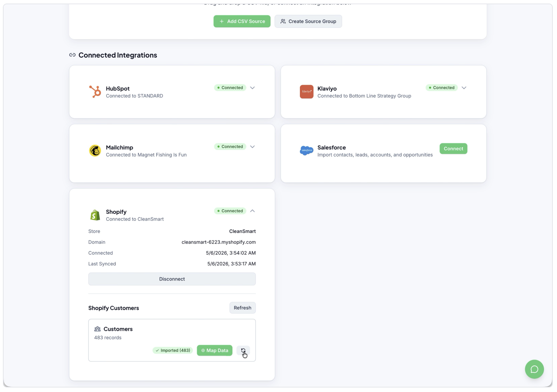Click the Connected to CleanSmart subtitle
This screenshot has width=557, height=392.
pos(135,219)
